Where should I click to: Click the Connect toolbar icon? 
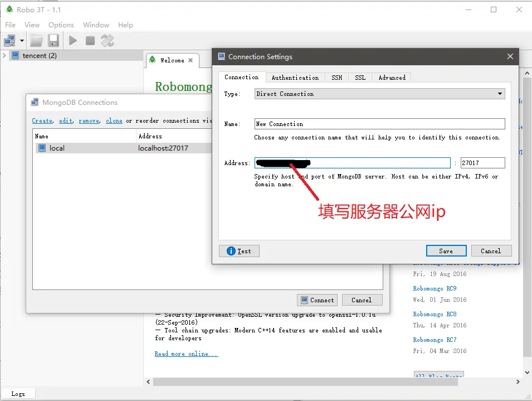pos(9,41)
